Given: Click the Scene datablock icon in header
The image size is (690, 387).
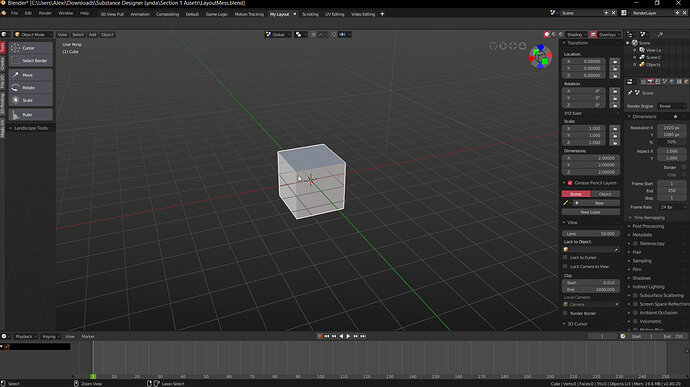Looking at the screenshot, I should coord(553,13).
